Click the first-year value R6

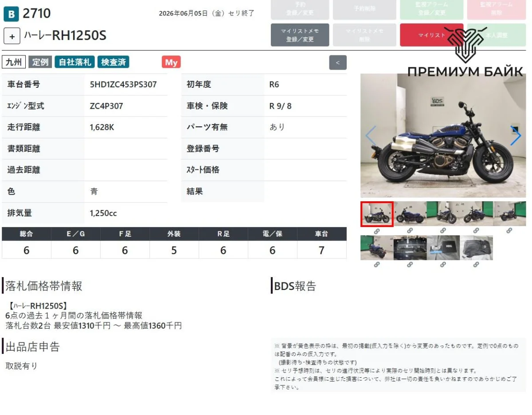pyautogui.click(x=274, y=84)
